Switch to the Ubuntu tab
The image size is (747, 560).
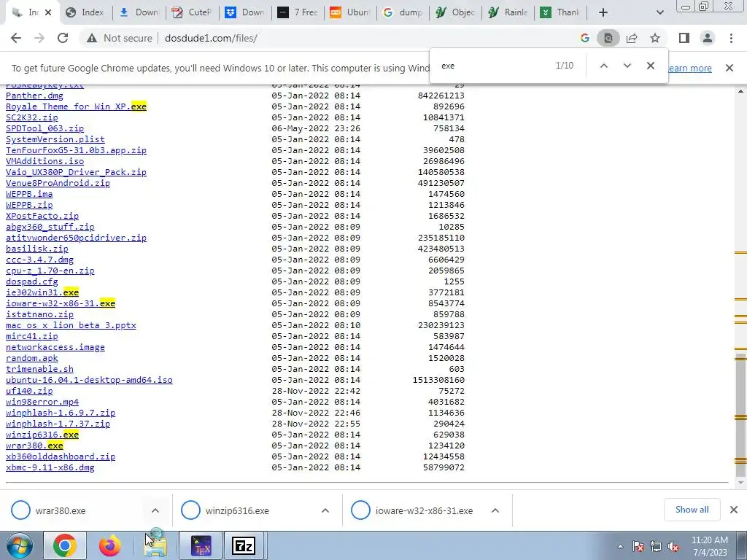(x=350, y=12)
